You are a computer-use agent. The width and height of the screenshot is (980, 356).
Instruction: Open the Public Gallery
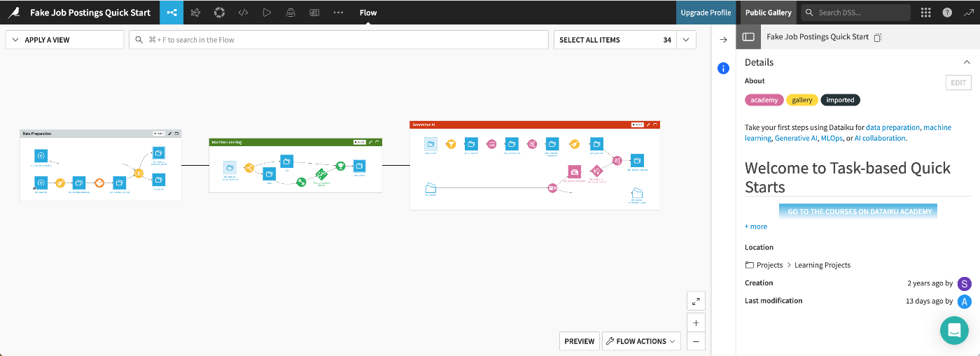tap(769, 13)
